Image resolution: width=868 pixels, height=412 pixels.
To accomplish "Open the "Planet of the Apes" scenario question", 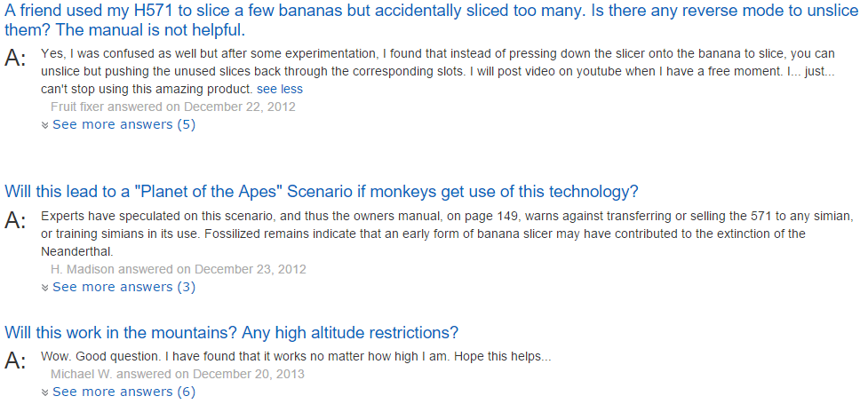I will 322,192.
